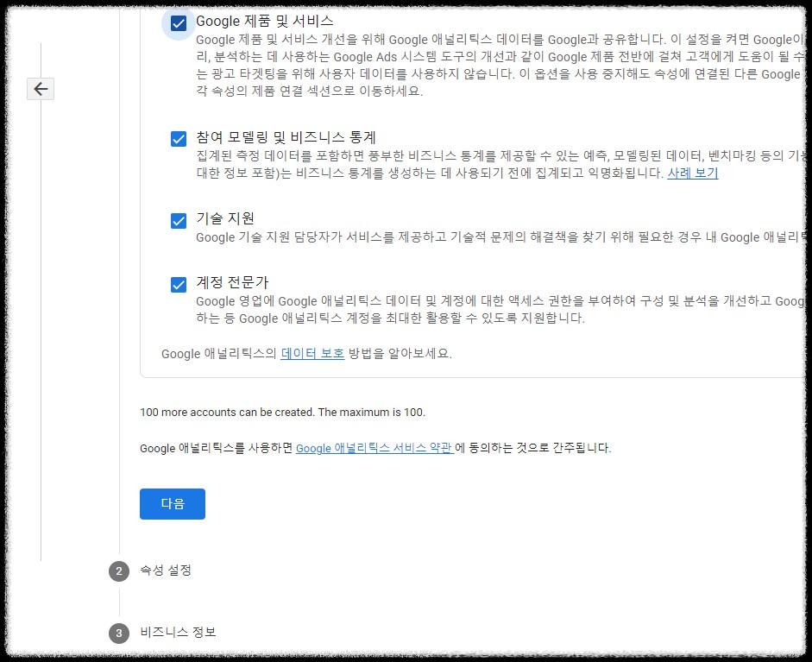Viewport: 812px width, 662px height.
Task: Go to 속성 설정 step label
Action: pos(166,571)
